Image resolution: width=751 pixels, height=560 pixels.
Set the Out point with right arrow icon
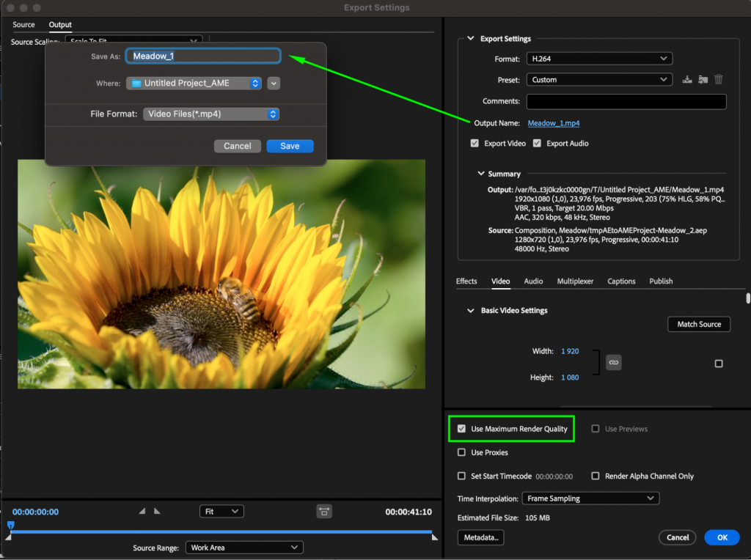[157, 511]
